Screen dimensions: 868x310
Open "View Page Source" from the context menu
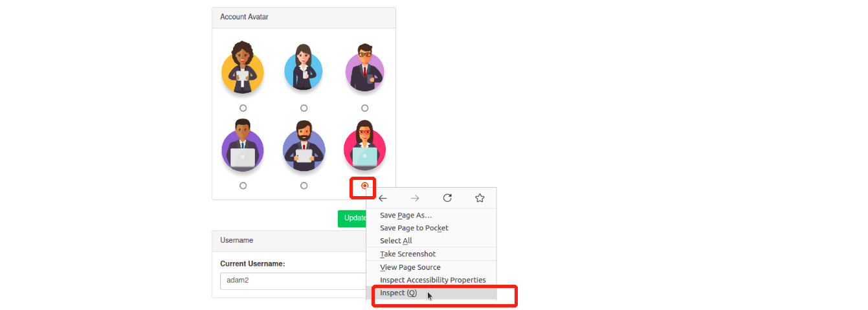point(410,267)
